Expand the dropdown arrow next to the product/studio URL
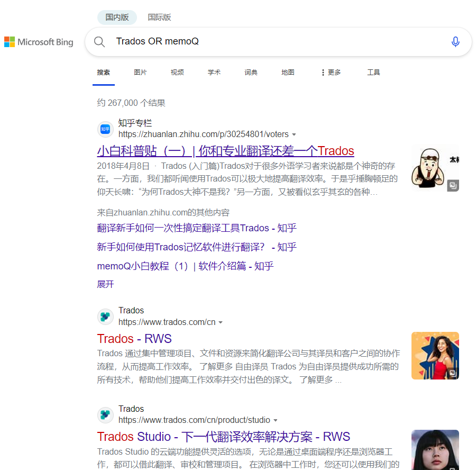The image size is (476, 470). 276,420
